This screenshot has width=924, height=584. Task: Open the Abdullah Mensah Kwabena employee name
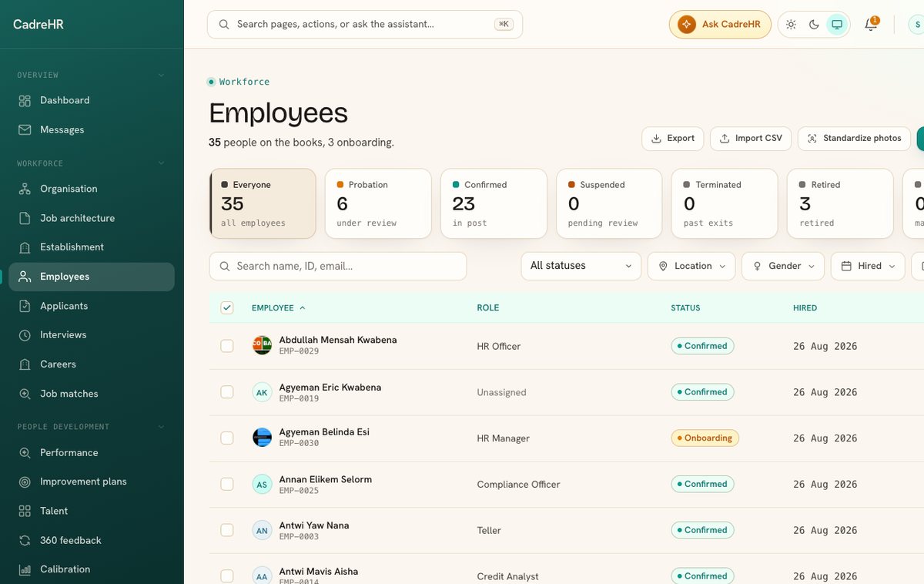coord(338,340)
